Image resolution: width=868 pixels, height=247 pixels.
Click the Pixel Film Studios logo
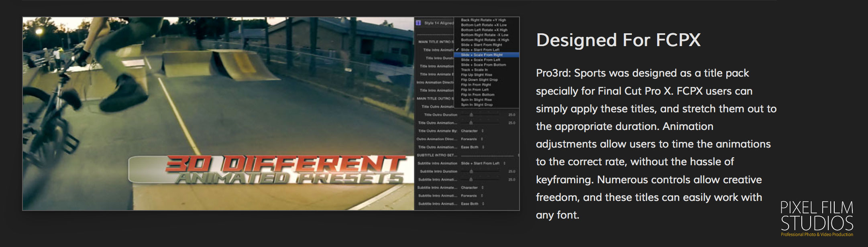817,219
